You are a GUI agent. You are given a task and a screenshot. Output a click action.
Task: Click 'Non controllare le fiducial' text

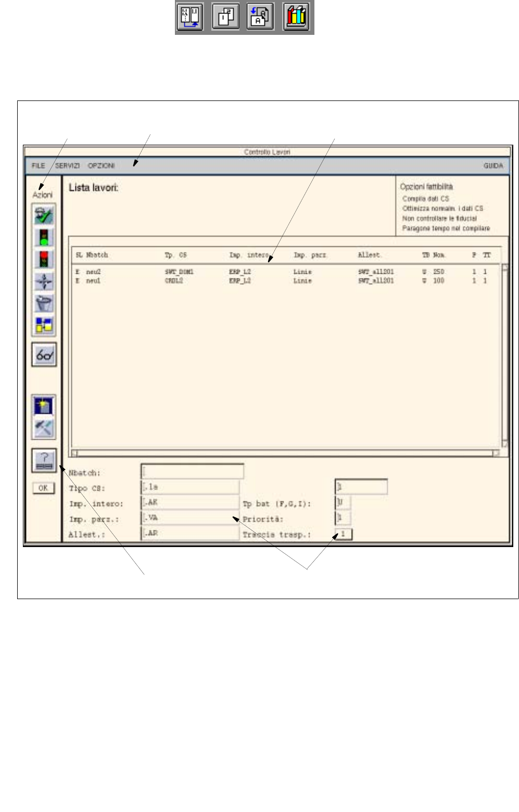(439, 219)
